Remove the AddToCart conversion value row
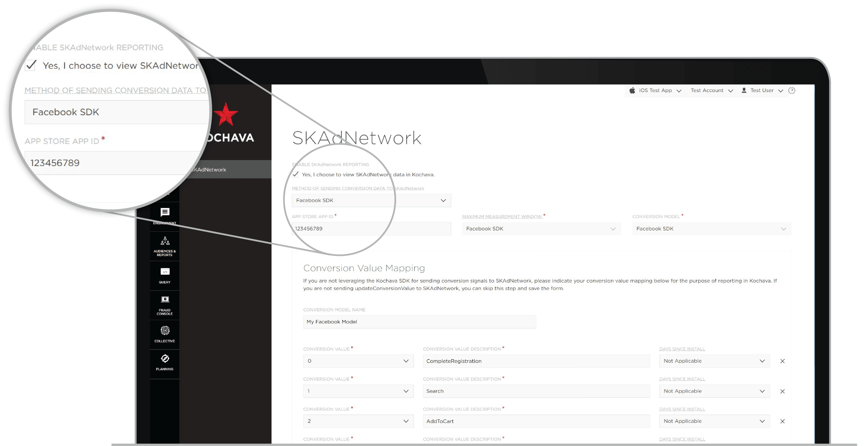 (x=782, y=421)
